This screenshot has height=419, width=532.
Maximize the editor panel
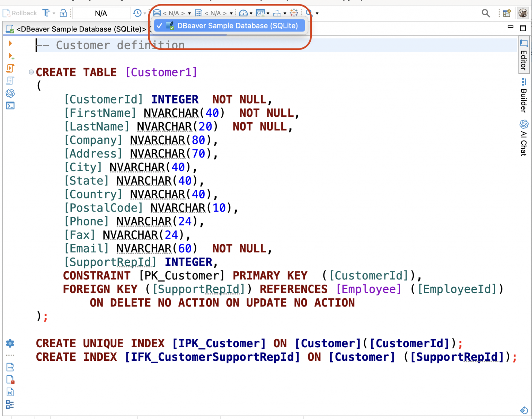523,28
